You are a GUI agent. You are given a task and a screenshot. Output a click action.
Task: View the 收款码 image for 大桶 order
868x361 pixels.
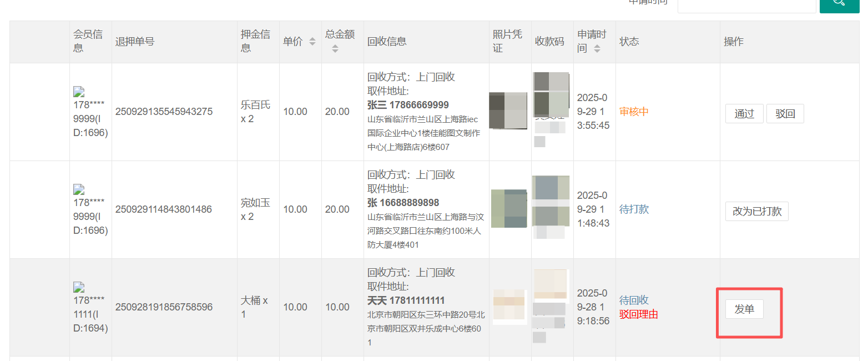coord(551,286)
